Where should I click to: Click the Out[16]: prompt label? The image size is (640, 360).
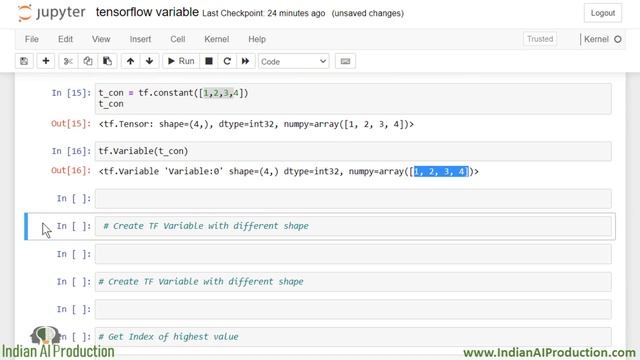click(71, 171)
